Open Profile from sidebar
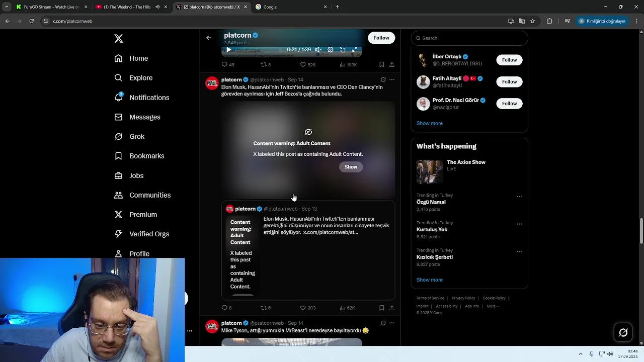 pos(132,253)
